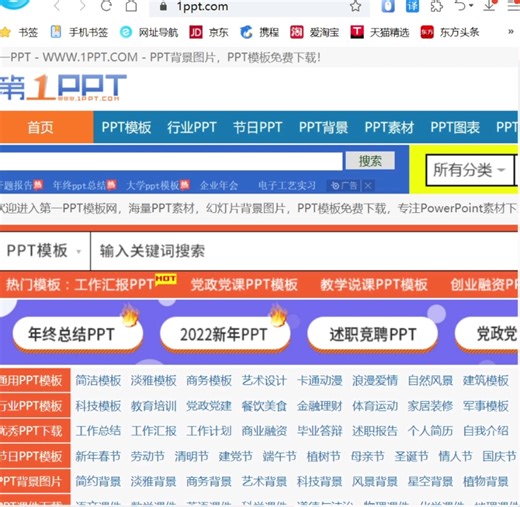Click the gray 搜索 button

(370, 161)
